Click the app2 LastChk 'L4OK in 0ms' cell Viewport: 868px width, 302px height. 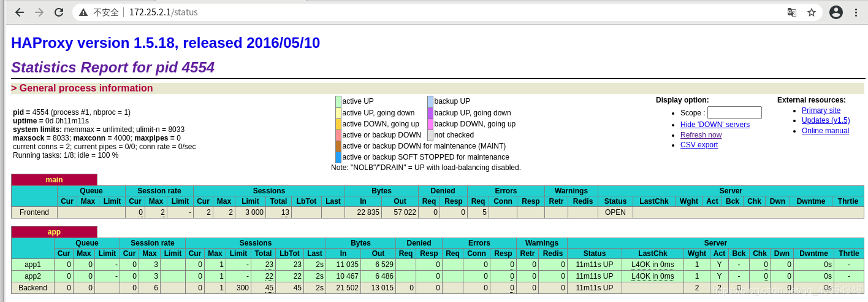653,276
